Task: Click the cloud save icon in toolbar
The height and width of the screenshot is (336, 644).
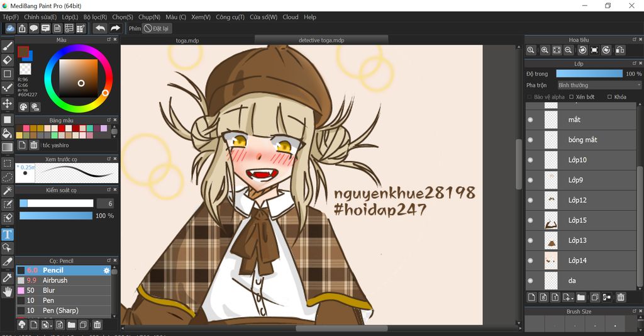Action: point(10,28)
